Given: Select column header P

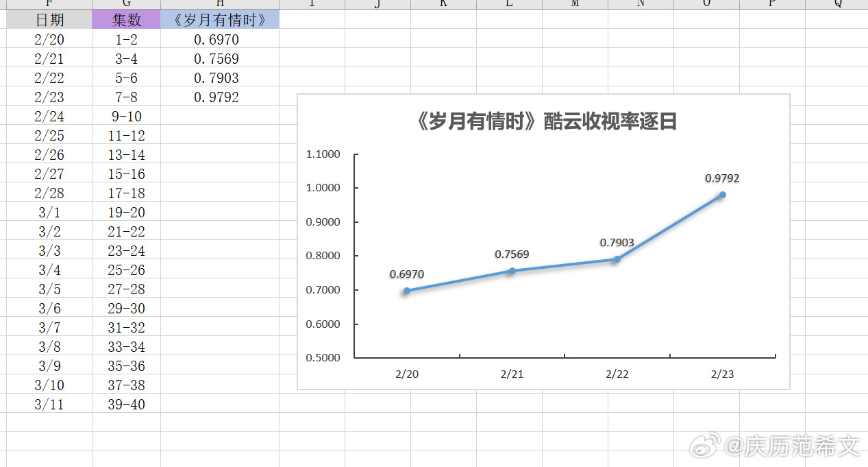Looking at the screenshot, I should [772, 3].
